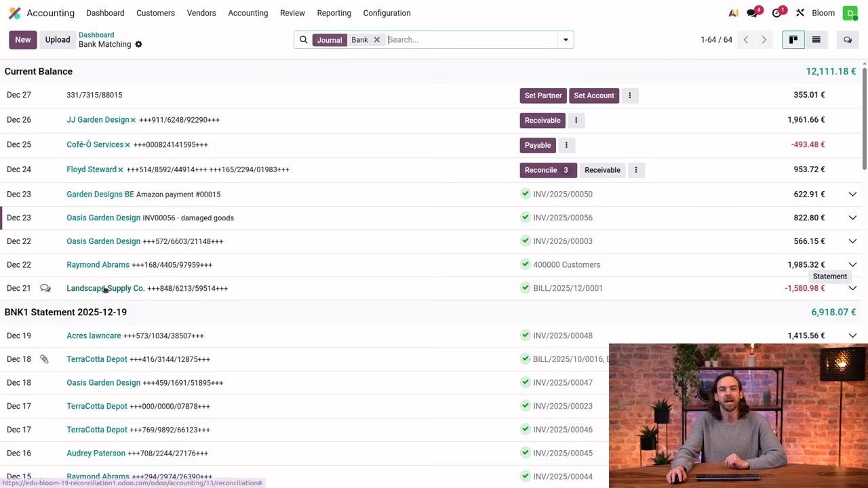
Task: Click Set Account on the Dec 27 line
Action: (x=594, y=96)
